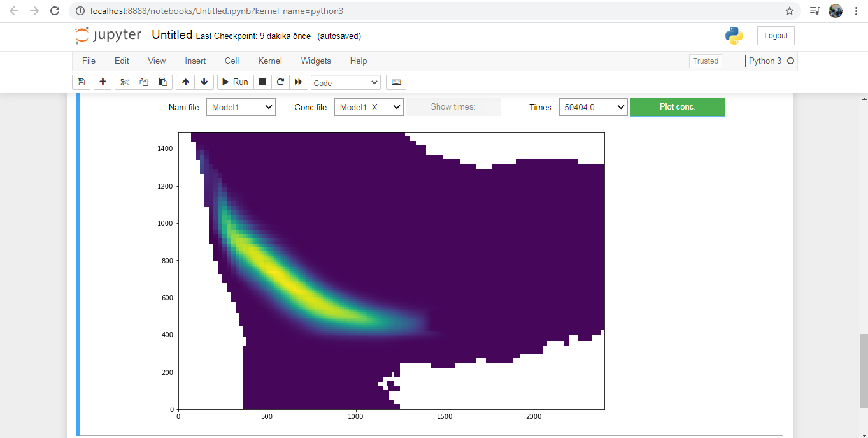868x438 pixels.
Task: Open the Edit menu
Action: click(122, 61)
